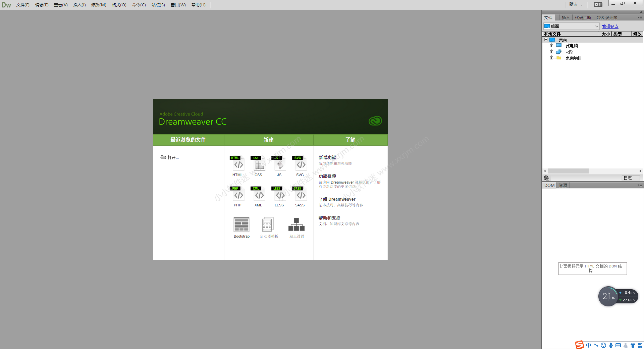
Task: Open the 了解 Dreamweaver link
Action: click(337, 199)
